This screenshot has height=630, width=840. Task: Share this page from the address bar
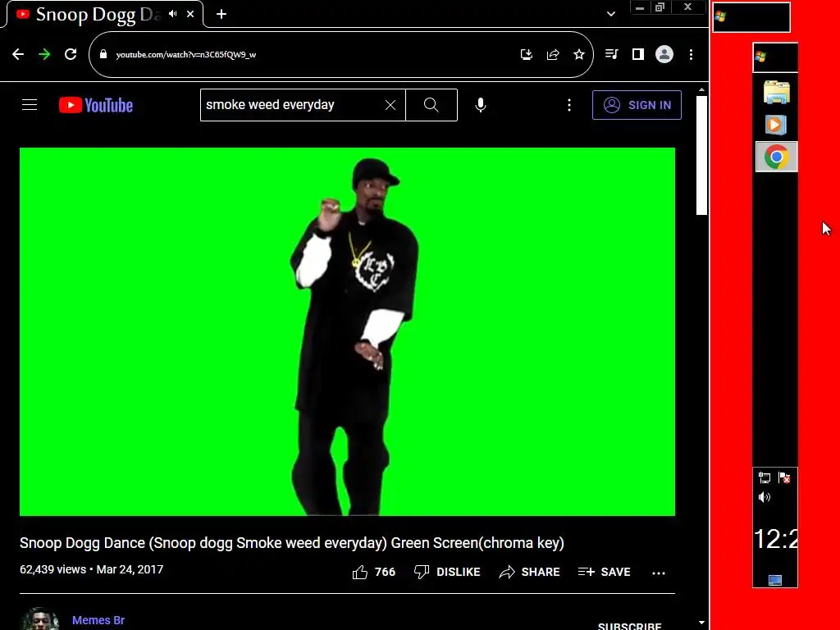(x=553, y=54)
